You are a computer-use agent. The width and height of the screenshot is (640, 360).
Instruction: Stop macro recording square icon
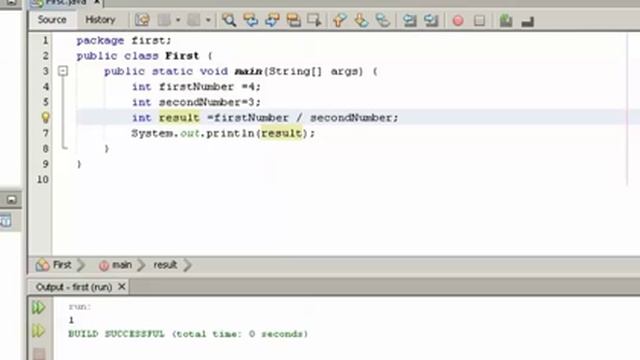[x=480, y=20]
